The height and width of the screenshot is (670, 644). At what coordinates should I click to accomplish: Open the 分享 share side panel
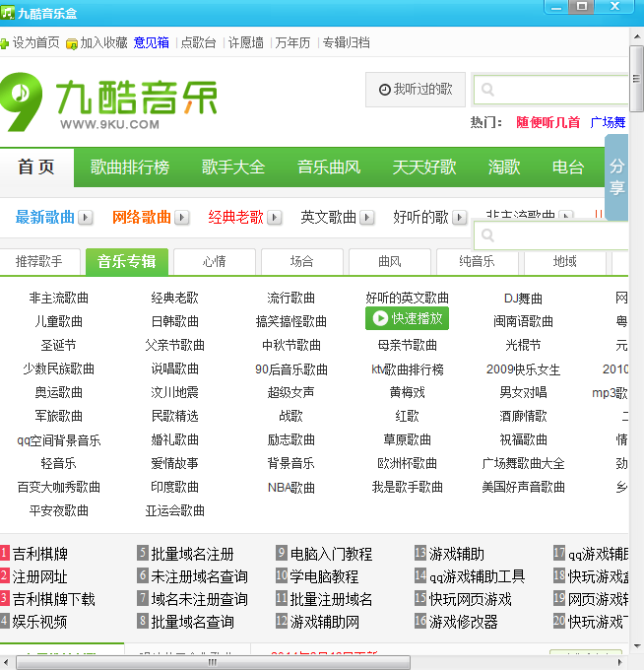(616, 177)
